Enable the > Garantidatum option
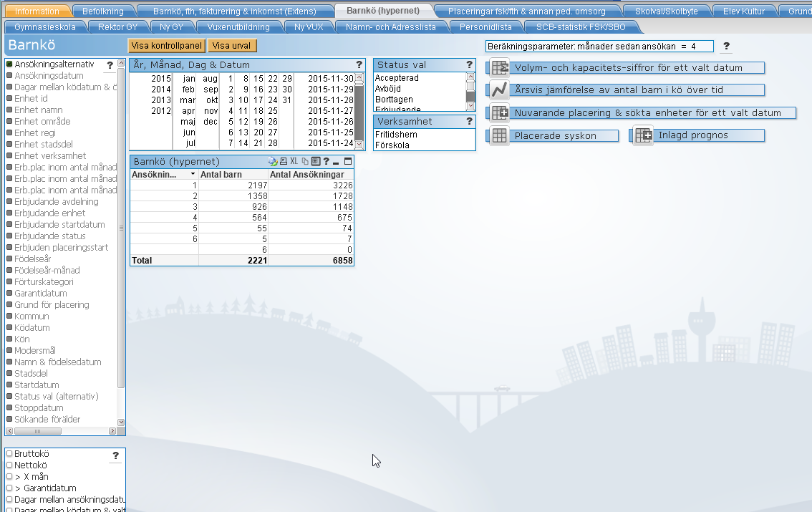This screenshot has width=812, height=512. pyautogui.click(x=9, y=488)
